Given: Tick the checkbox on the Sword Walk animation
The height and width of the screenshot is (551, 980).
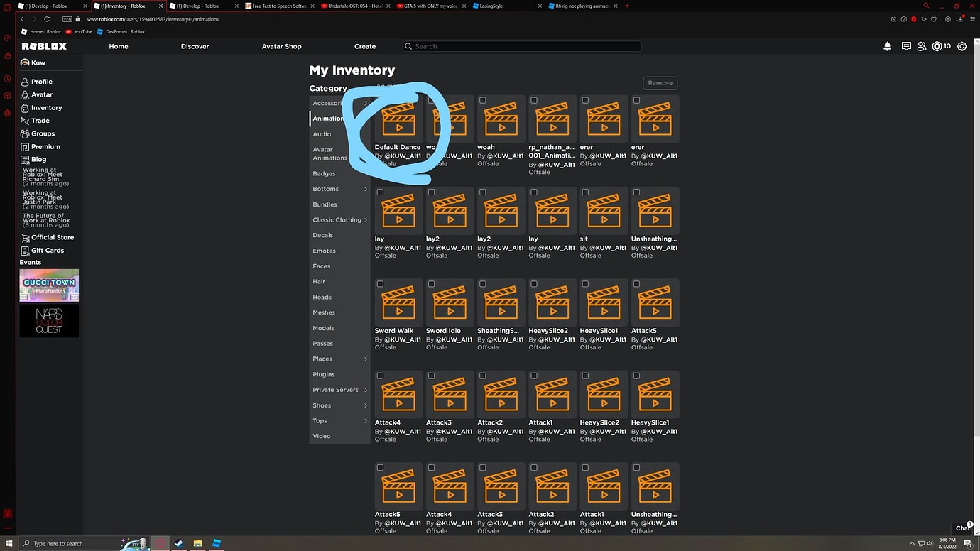Looking at the screenshot, I should point(380,284).
